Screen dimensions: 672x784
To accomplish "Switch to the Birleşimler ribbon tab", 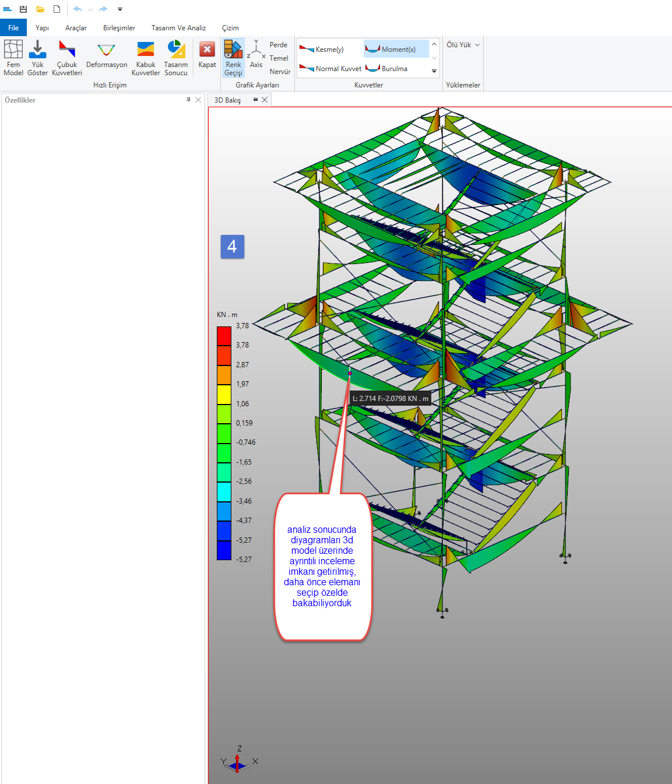I will (x=119, y=28).
